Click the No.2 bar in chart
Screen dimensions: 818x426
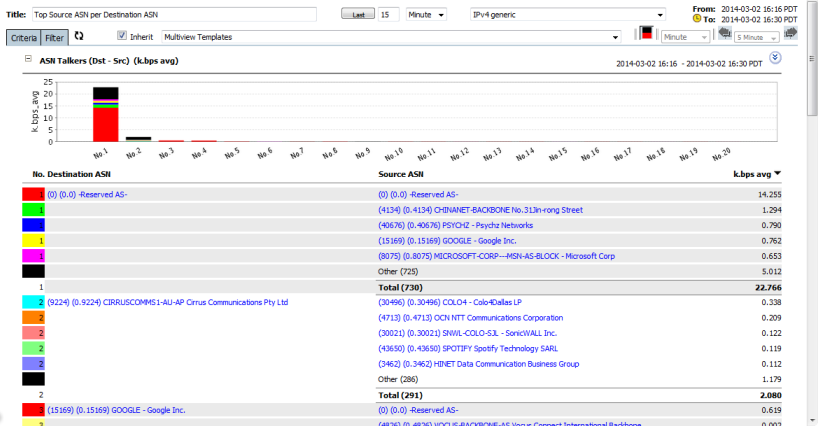(x=138, y=139)
